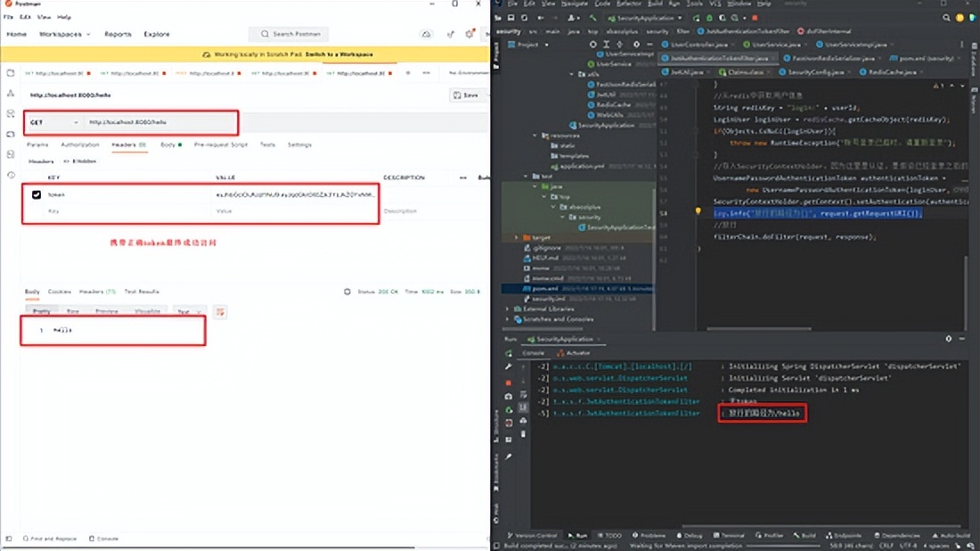
Task: Open Actuator tab in Run panel
Action: pos(573,353)
